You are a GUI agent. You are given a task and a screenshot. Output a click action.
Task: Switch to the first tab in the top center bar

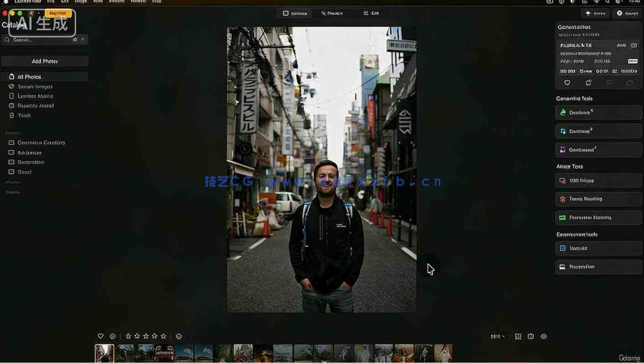295,13
